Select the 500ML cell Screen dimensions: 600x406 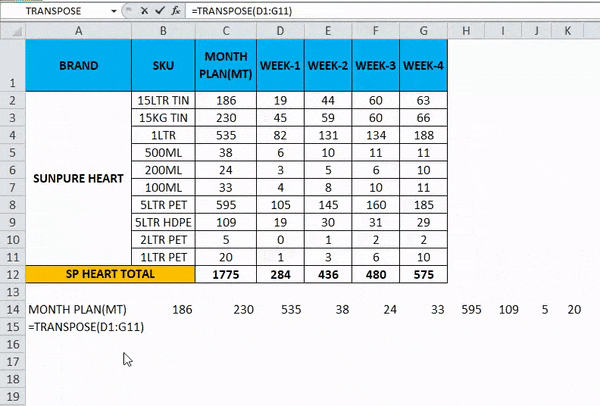click(163, 153)
